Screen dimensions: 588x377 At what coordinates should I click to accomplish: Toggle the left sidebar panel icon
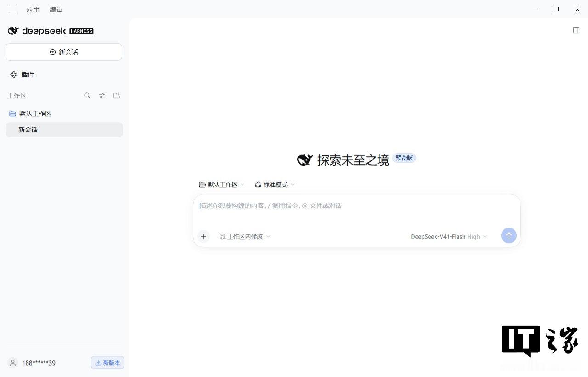point(12,9)
